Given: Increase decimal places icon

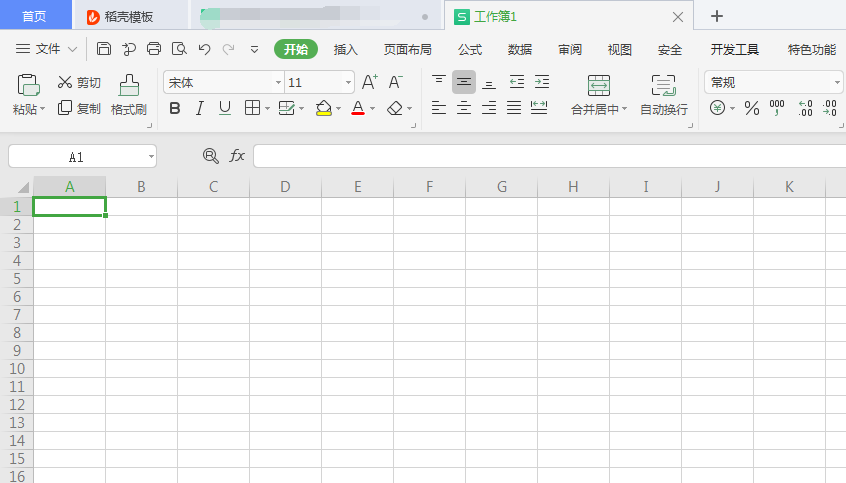Looking at the screenshot, I should point(805,108).
